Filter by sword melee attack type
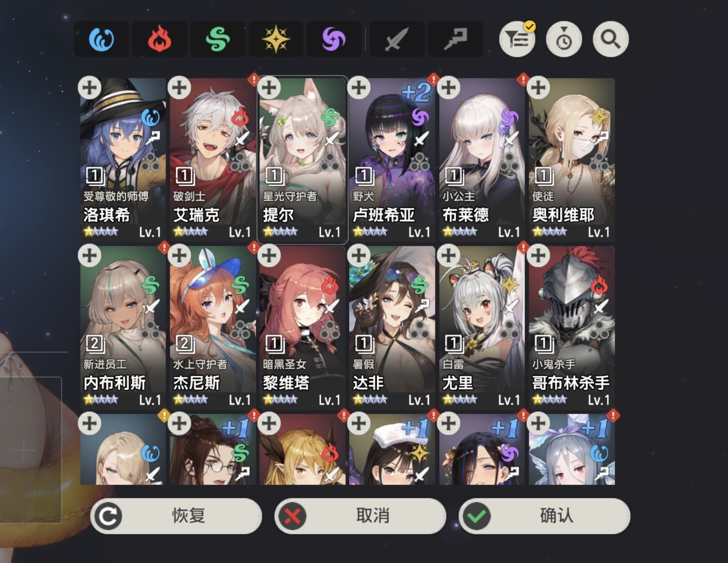 pyautogui.click(x=397, y=39)
